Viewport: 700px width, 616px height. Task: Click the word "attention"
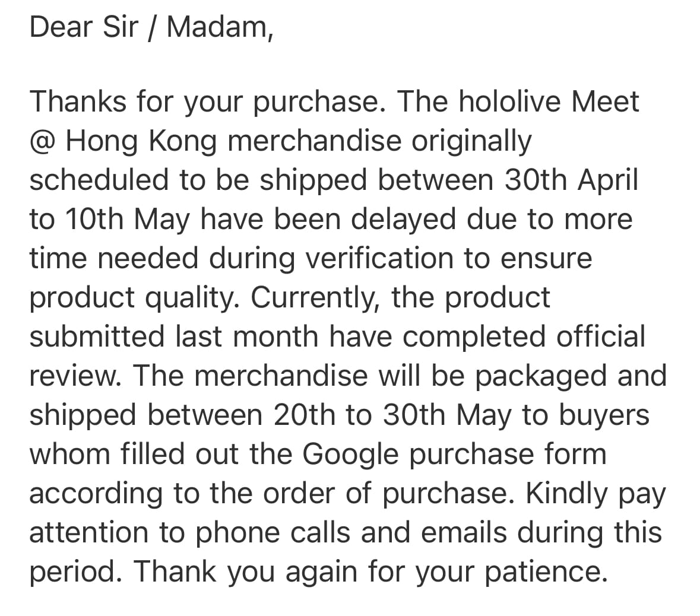pyautogui.click(x=88, y=533)
